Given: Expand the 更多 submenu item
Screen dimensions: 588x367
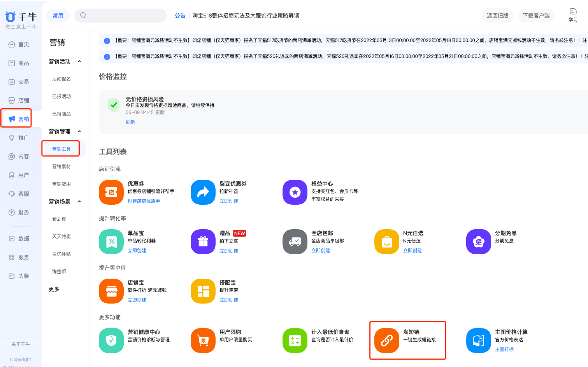Looking at the screenshot, I should [x=54, y=289].
